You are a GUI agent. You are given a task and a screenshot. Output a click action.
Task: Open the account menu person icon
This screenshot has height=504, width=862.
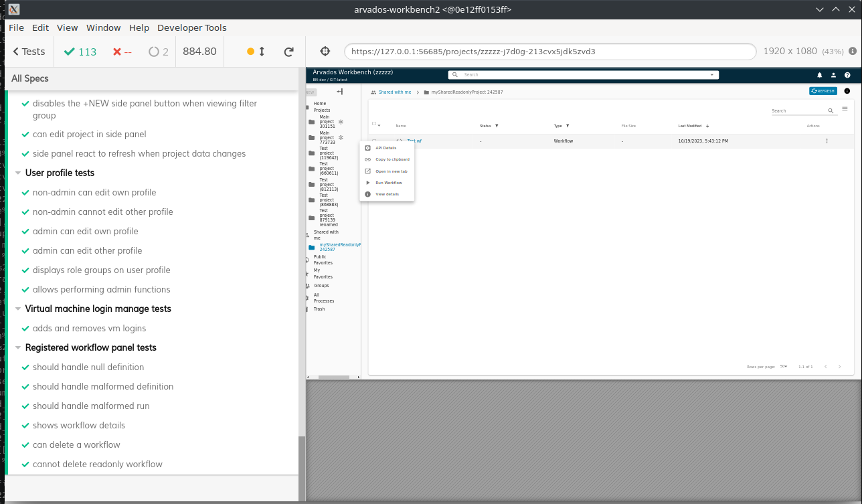click(x=833, y=75)
